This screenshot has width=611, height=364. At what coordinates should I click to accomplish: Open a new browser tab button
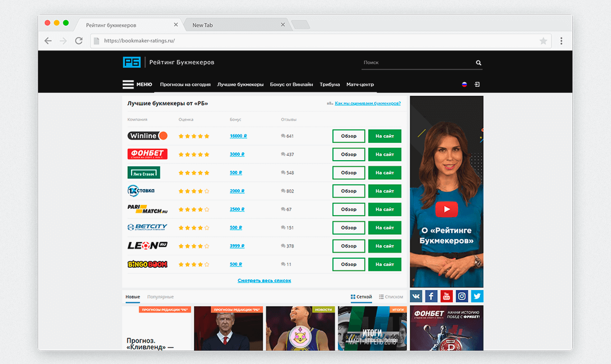pos(300,25)
